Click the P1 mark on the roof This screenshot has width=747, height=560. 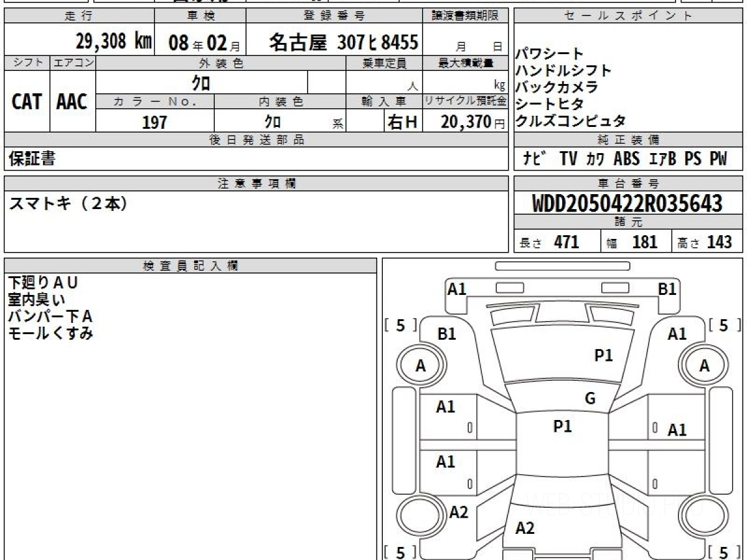pos(562,426)
